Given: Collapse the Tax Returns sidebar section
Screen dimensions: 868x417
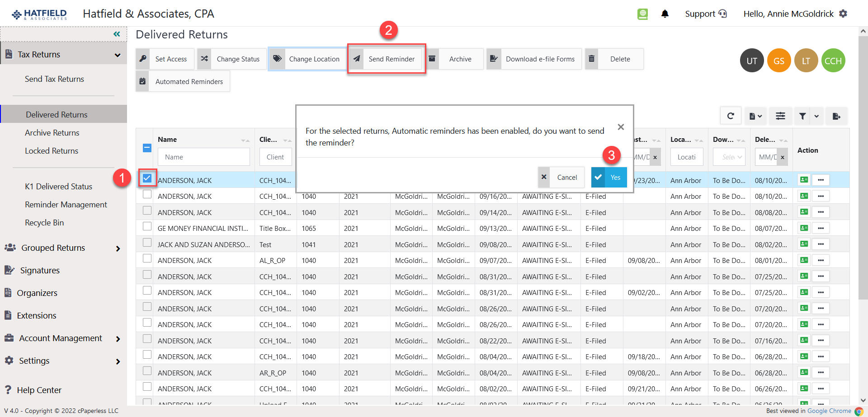Looking at the screenshot, I should pos(118,54).
